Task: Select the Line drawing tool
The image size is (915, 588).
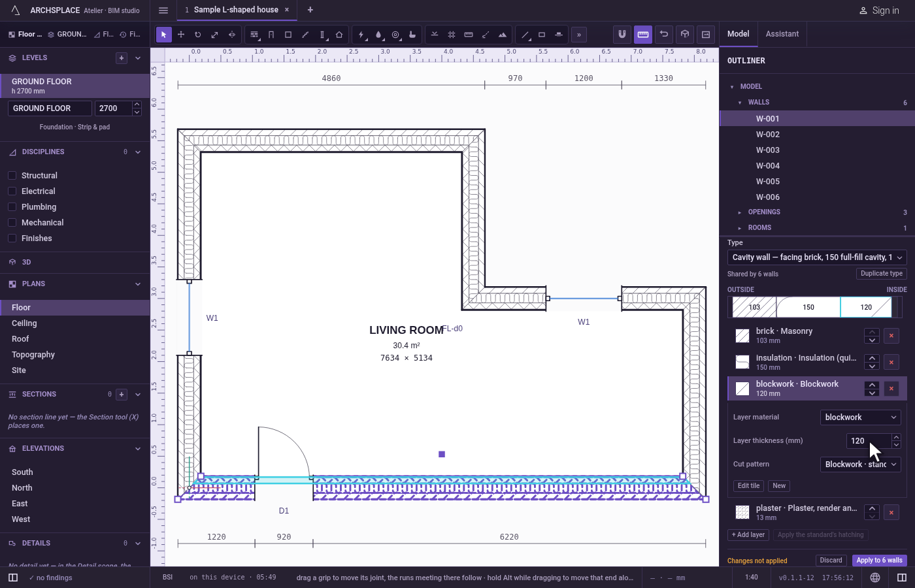Action: [x=525, y=35]
